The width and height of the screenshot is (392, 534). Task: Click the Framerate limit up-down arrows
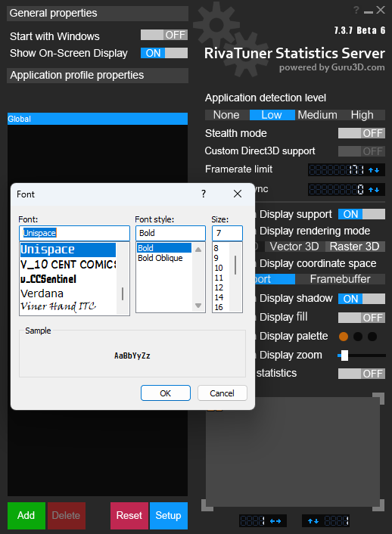coord(374,170)
